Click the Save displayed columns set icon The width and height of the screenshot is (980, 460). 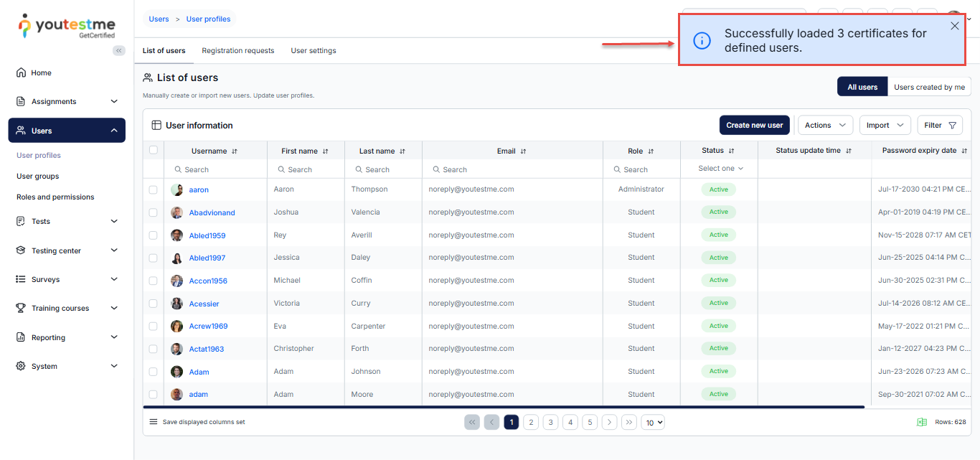pyautogui.click(x=153, y=422)
